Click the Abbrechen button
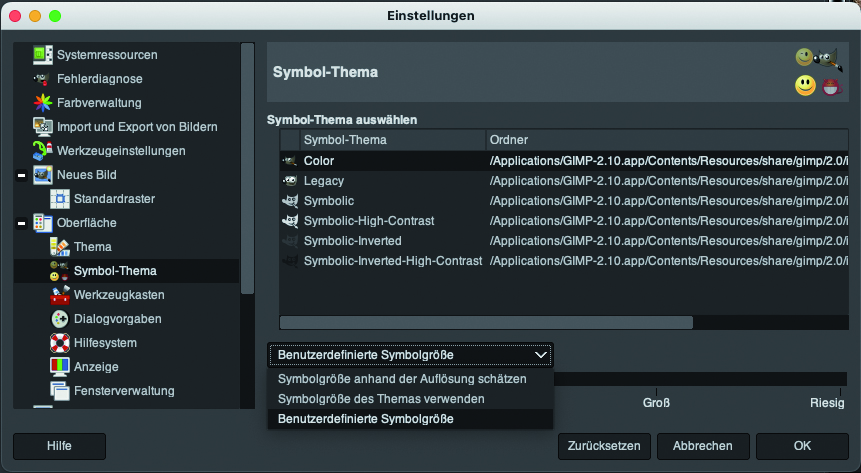 pyautogui.click(x=703, y=446)
